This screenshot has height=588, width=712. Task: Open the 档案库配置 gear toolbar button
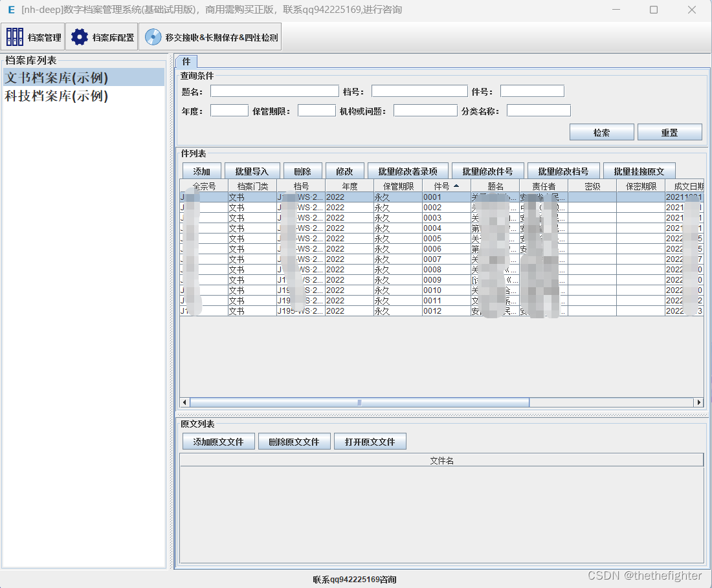[x=102, y=37]
